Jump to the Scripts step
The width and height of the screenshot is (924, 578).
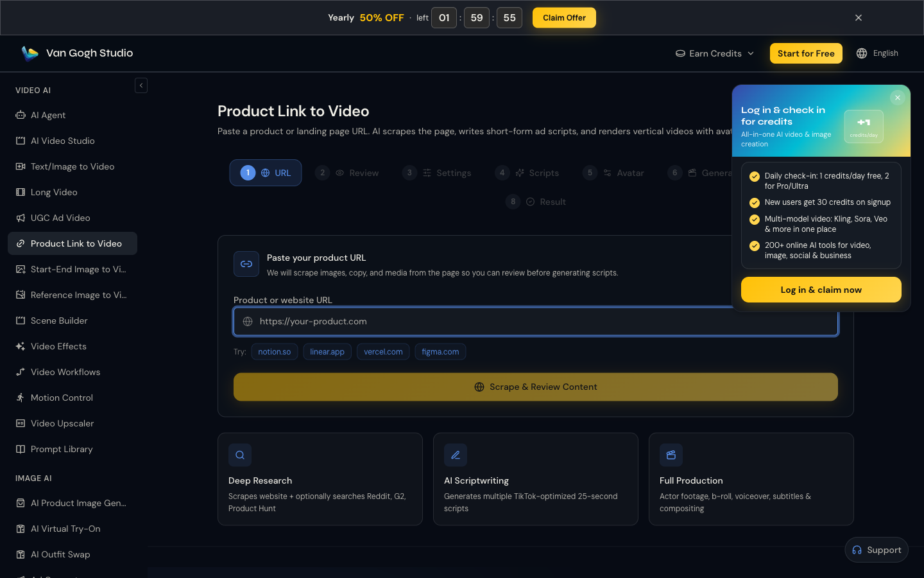[527, 173]
